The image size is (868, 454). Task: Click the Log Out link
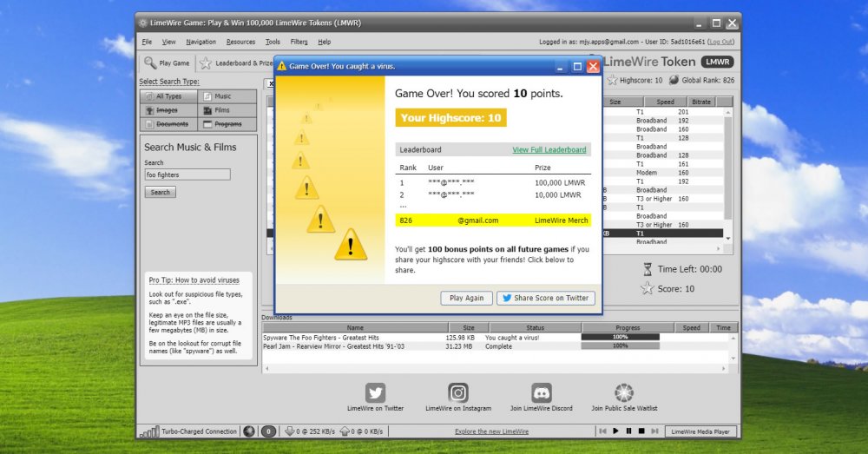pyautogui.click(x=721, y=42)
